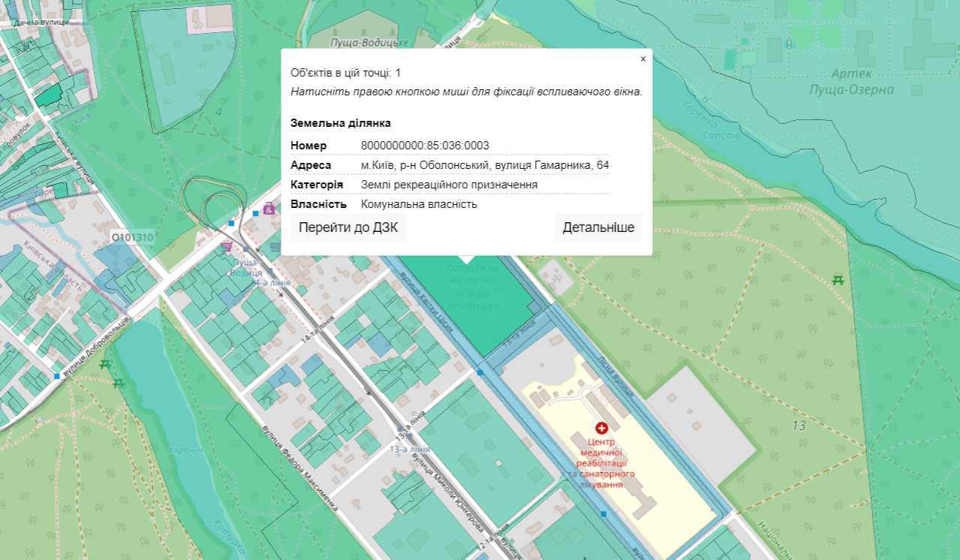Screen dimensions: 960x560
Task: Click the O101310 road shield label
Action: tap(132, 238)
